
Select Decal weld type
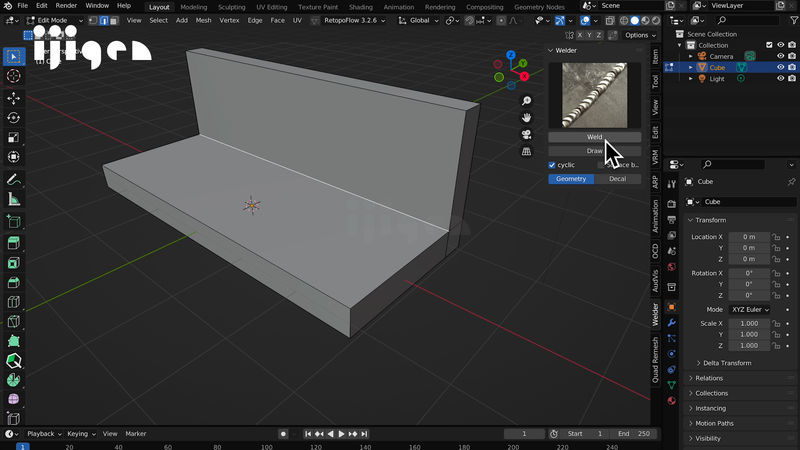coord(617,179)
